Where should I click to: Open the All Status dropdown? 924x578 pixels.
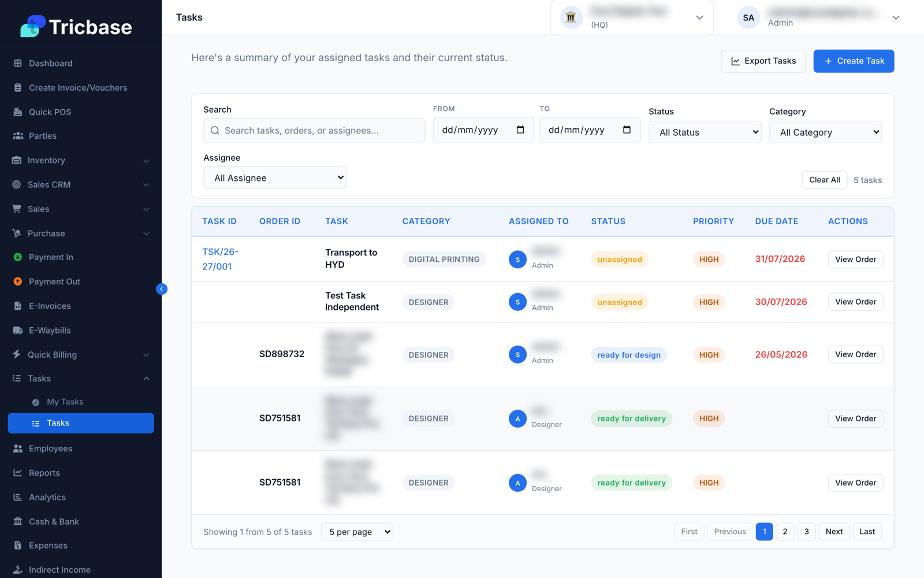705,132
